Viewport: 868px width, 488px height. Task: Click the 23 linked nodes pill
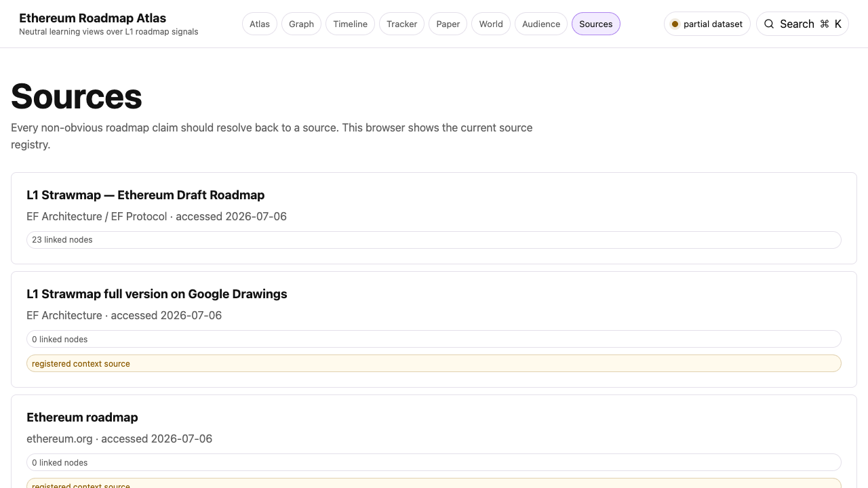(434, 240)
